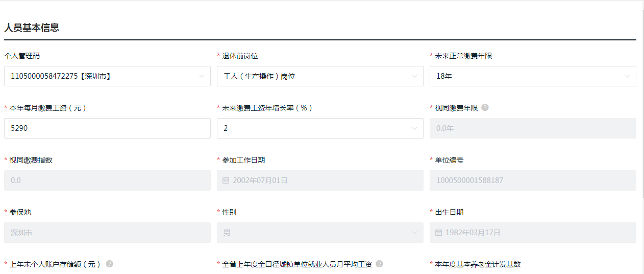Click the 18年 selection box

526,76
